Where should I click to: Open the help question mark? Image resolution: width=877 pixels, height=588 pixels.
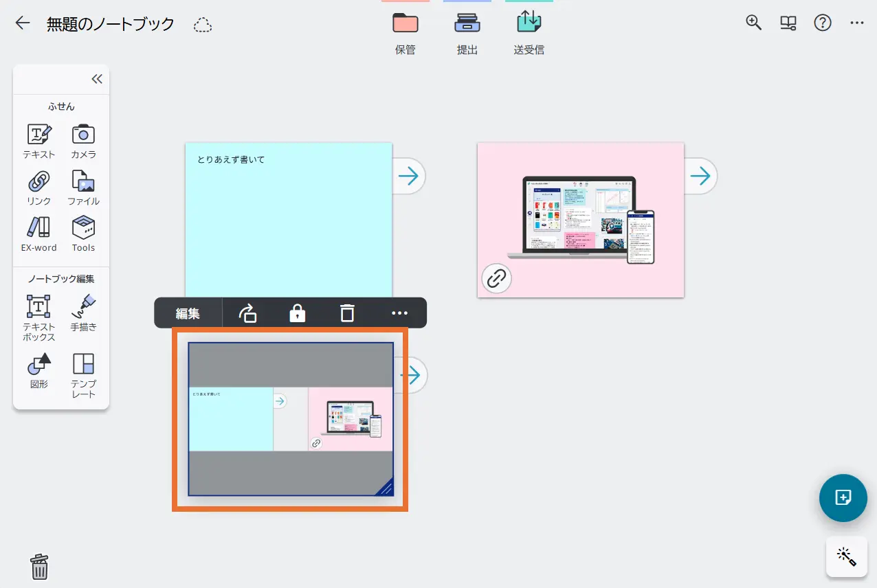(823, 23)
